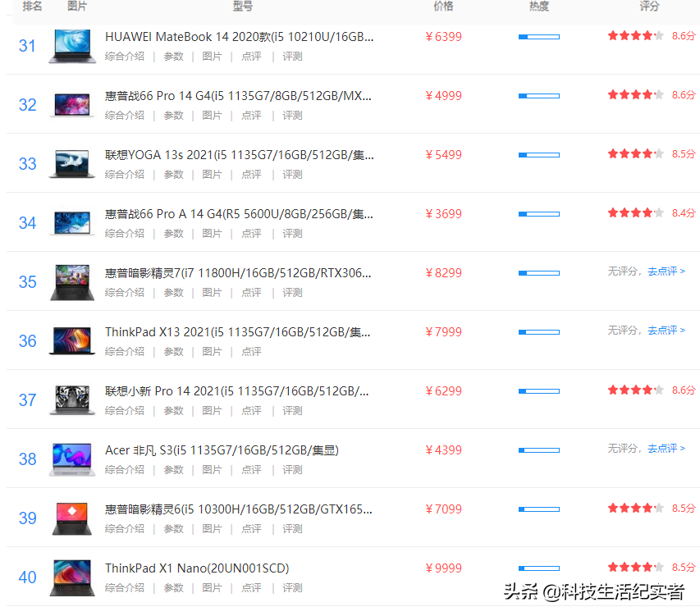This screenshot has width=700, height=616.
Task: Open 图片 for 联想小新 Pro 14 2021
Action: pyautogui.click(x=212, y=410)
